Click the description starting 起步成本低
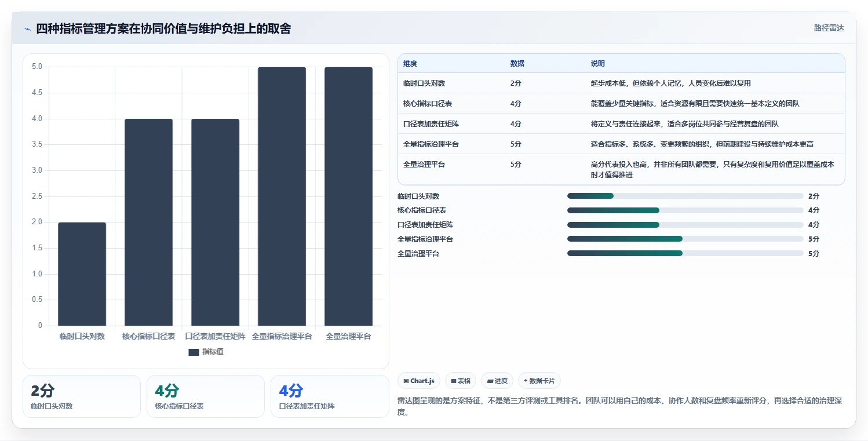This screenshot has height=441, width=868. pyautogui.click(x=671, y=83)
